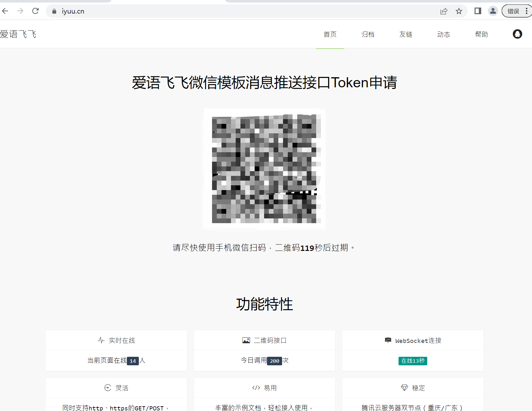Click the share page icon

click(444, 11)
